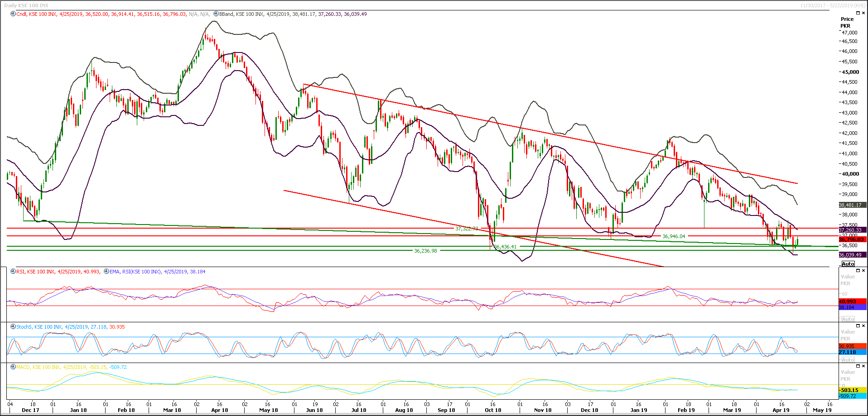Open properties of the Cndl indicator icon
Screen dimensions: 868x416
tap(13, 14)
